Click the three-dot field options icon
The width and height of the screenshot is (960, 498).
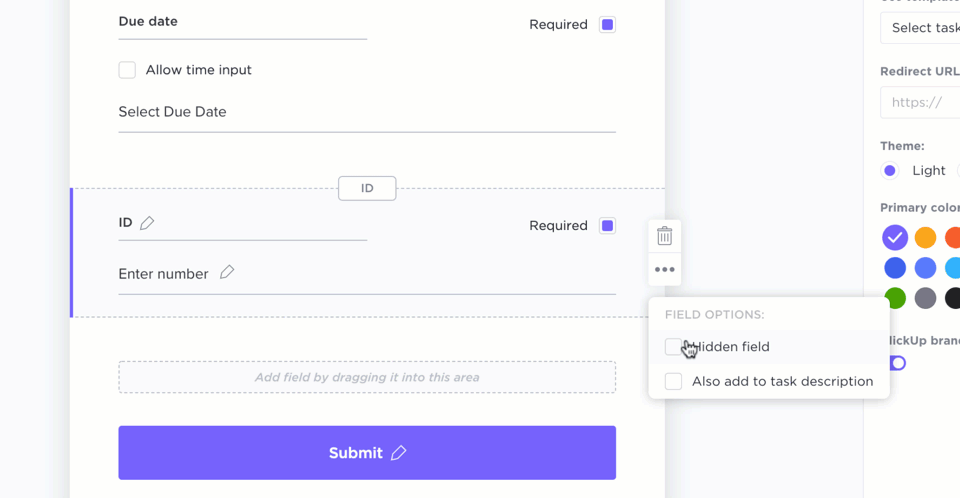(664, 269)
